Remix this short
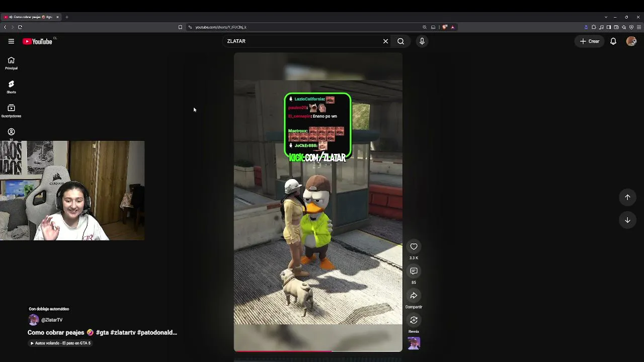 (414, 320)
